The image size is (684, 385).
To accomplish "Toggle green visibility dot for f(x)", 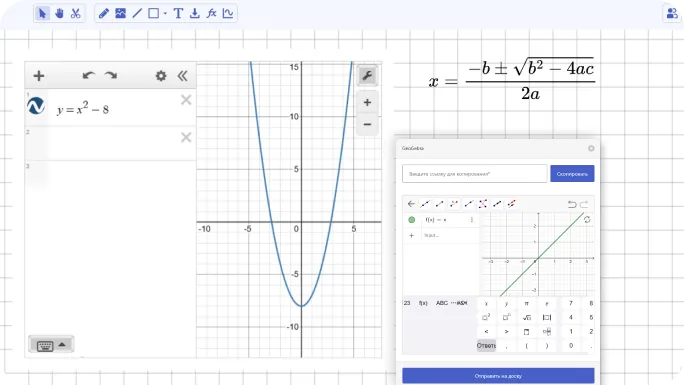I will click(411, 220).
